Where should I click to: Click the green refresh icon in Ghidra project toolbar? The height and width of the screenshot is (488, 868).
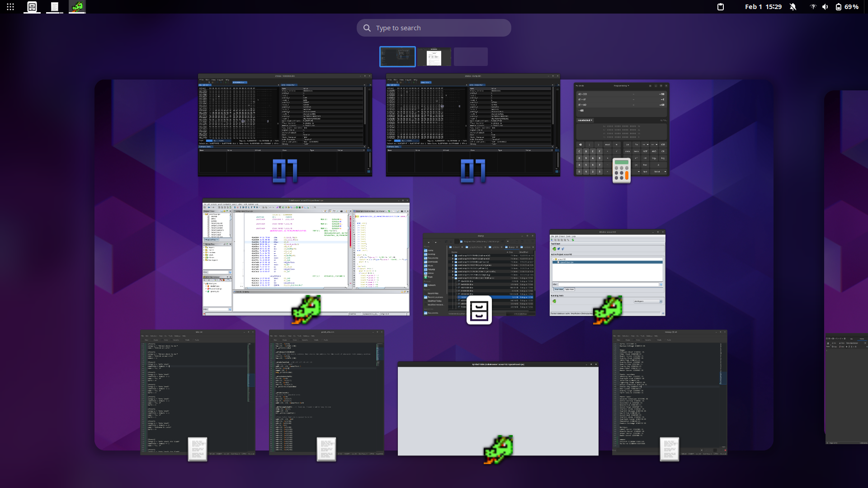point(573,240)
